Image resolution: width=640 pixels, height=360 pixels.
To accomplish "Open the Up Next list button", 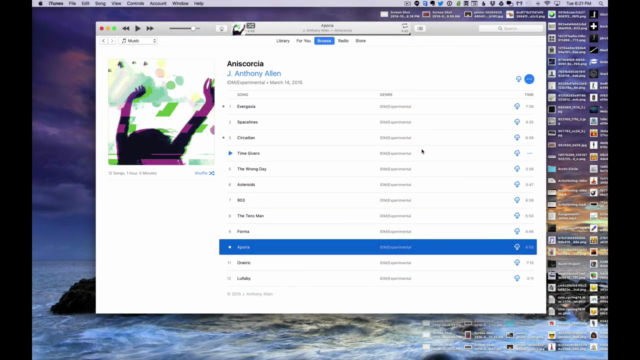I will point(420,29).
